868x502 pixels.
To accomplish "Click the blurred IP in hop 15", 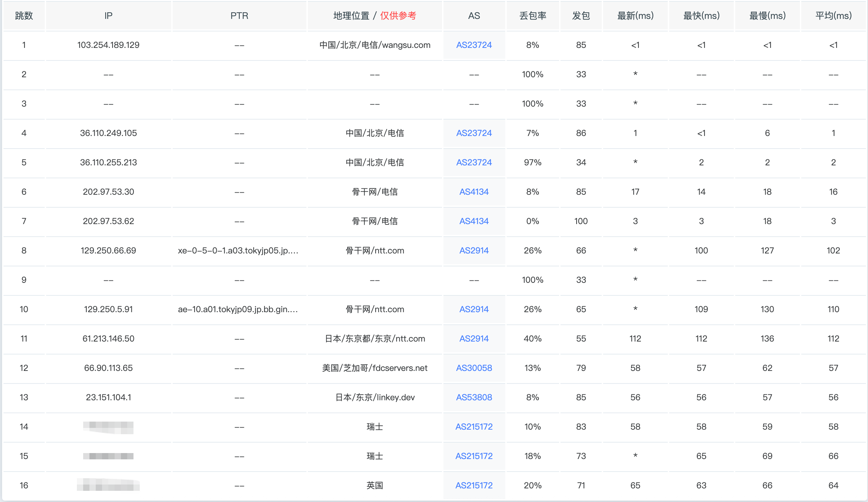I will point(108,456).
